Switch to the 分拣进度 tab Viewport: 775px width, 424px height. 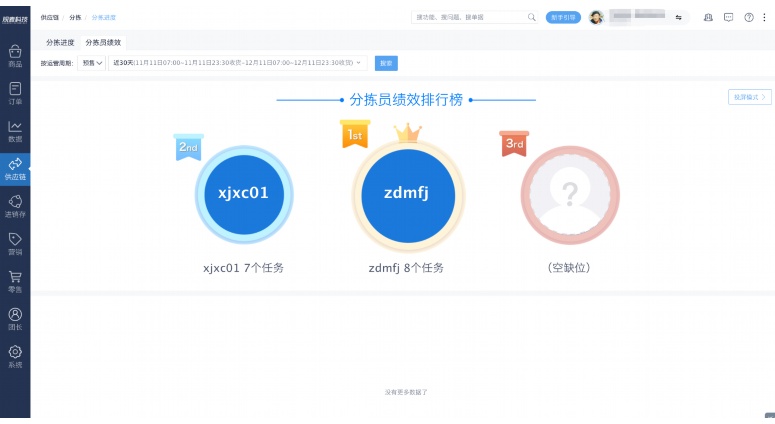pyautogui.click(x=60, y=42)
